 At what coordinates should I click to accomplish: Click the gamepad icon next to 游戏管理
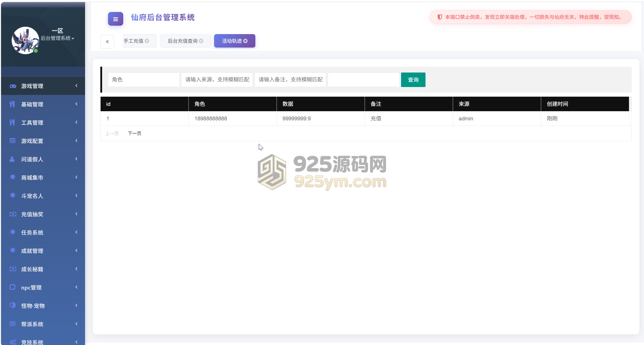(x=13, y=86)
